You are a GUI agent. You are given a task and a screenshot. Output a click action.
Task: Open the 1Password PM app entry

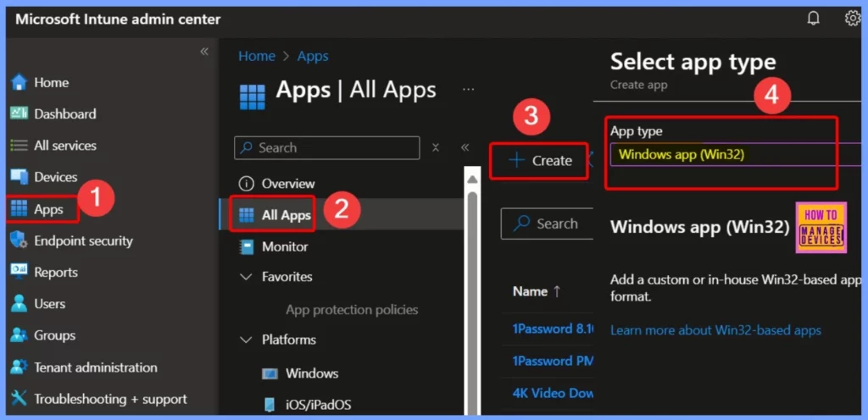tap(553, 361)
